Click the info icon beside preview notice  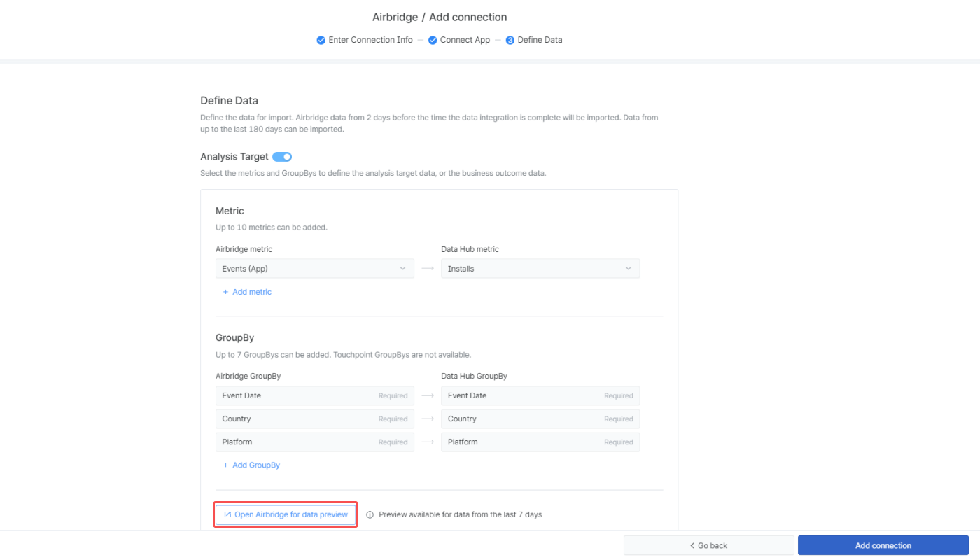[370, 514]
